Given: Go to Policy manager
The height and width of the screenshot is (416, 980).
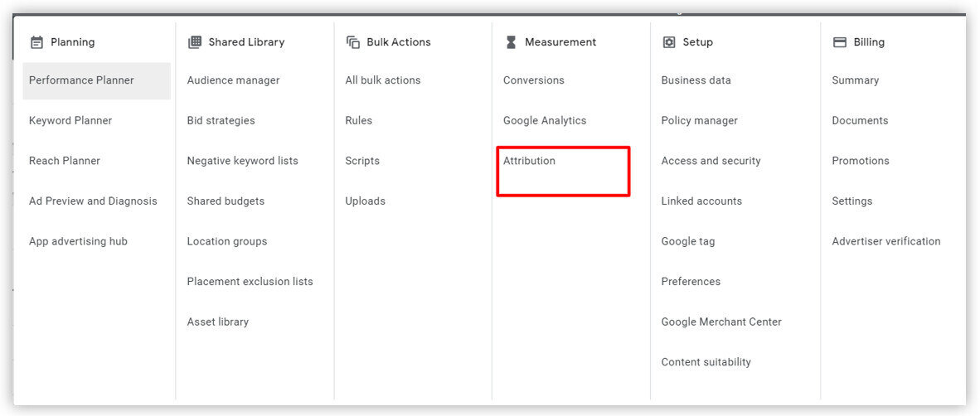Looking at the screenshot, I should (700, 120).
